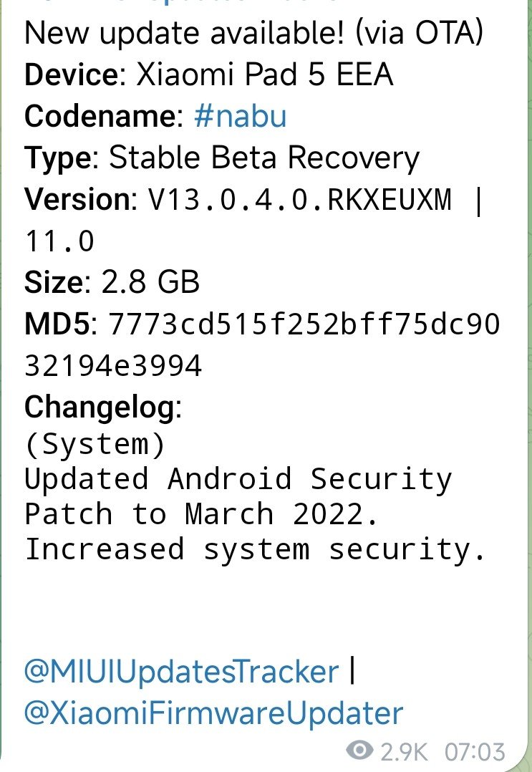Screen dimensions: 532x772
Task: Tap the Patch to March 2022 line
Action: point(202,514)
